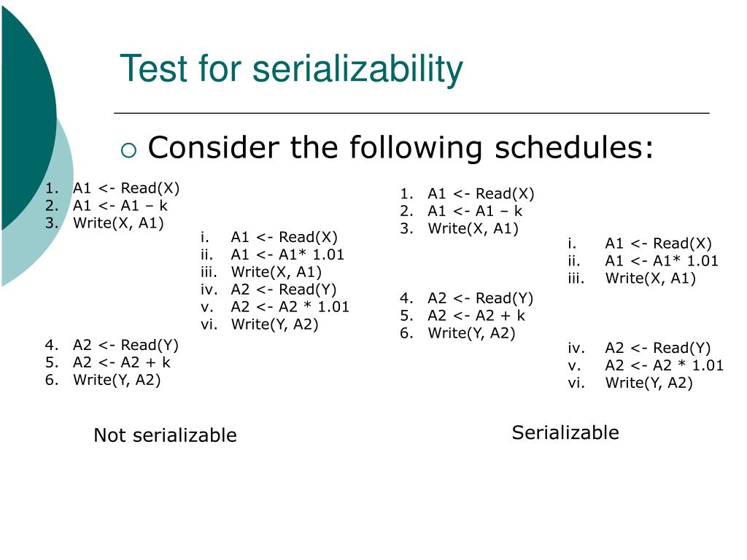Viewport: 747px width, 560px height.
Task: Click the horizontal line under the title
Action: [411, 113]
